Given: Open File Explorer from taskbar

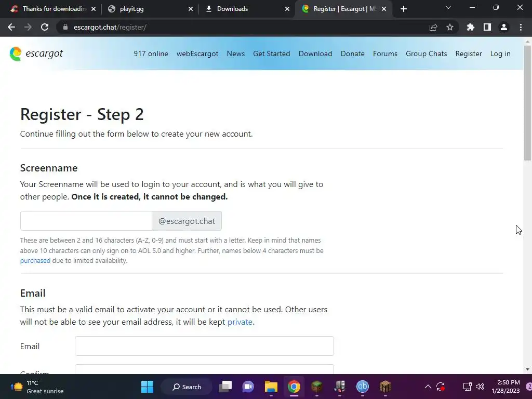Looking at the screenshot, I should (x=271, y=387).
